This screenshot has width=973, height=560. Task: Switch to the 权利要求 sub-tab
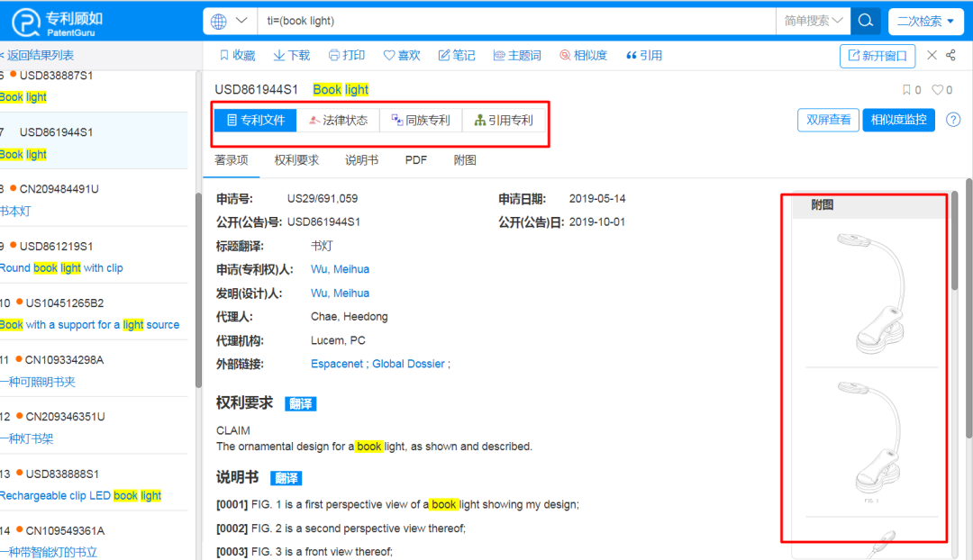tap(296, 160)
